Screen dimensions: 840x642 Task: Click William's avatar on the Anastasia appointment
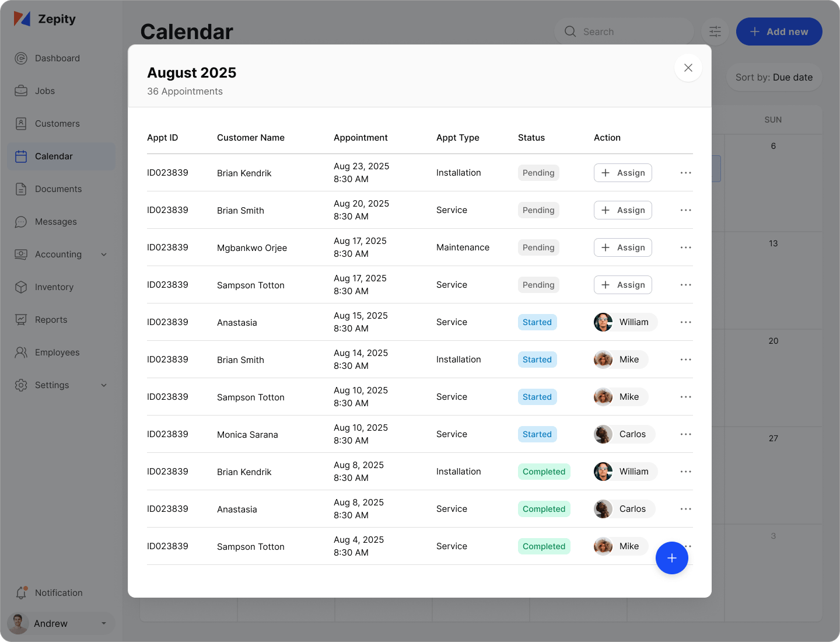(x=603, y=322)
